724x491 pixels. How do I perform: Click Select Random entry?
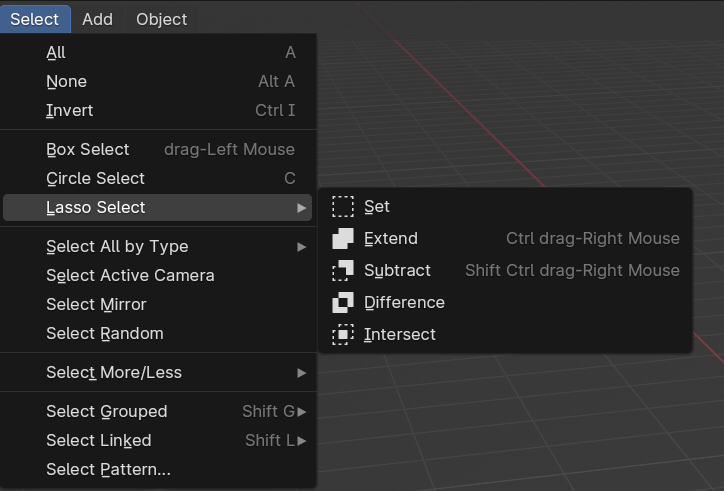pos(104,334)
